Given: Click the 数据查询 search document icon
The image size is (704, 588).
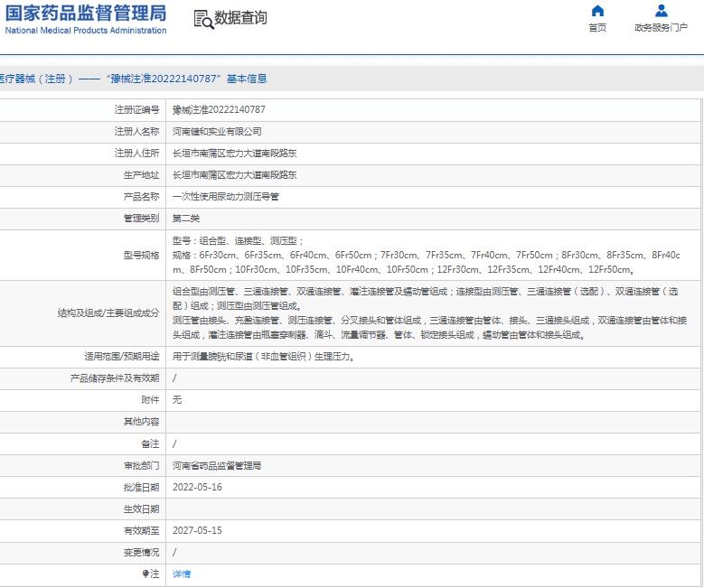Looking at the screenshot, I should pos(203,19).
